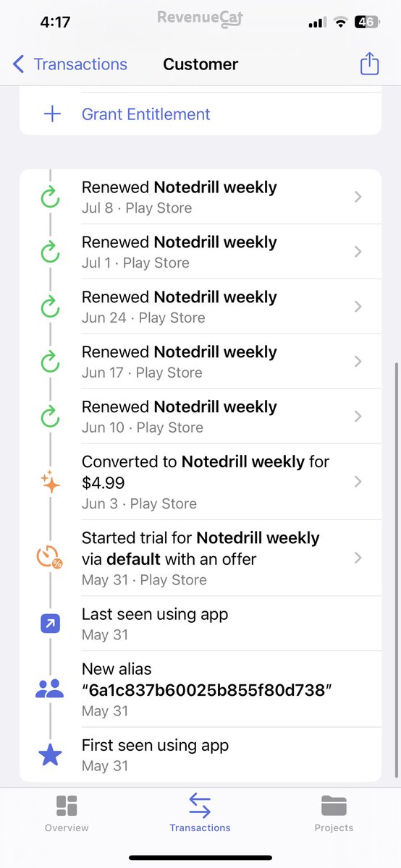
Task: Open the Overview tab
Action: pos(67,813)
